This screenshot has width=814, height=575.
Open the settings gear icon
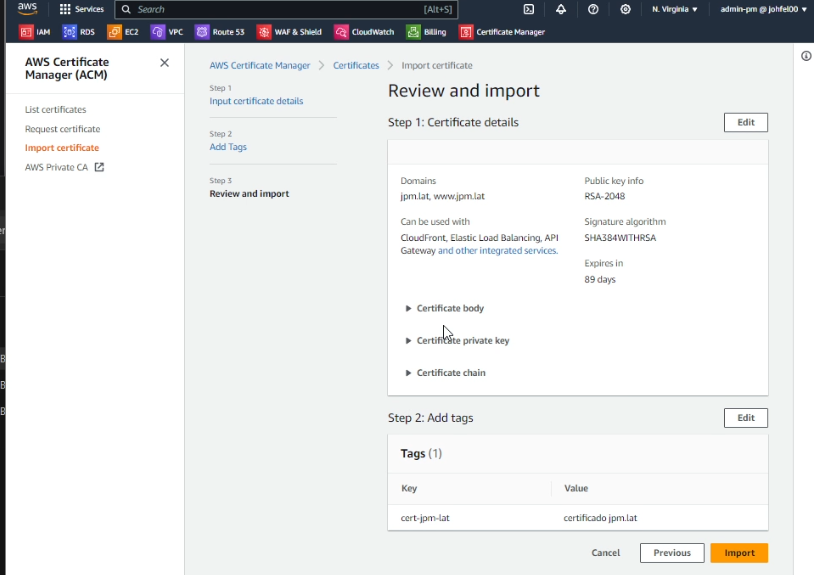click(625, 9)
